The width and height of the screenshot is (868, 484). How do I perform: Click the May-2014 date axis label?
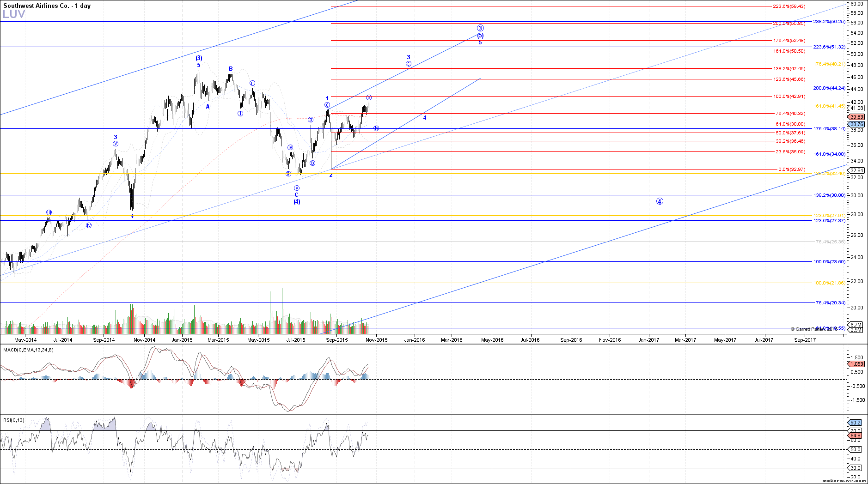point(25,340)
